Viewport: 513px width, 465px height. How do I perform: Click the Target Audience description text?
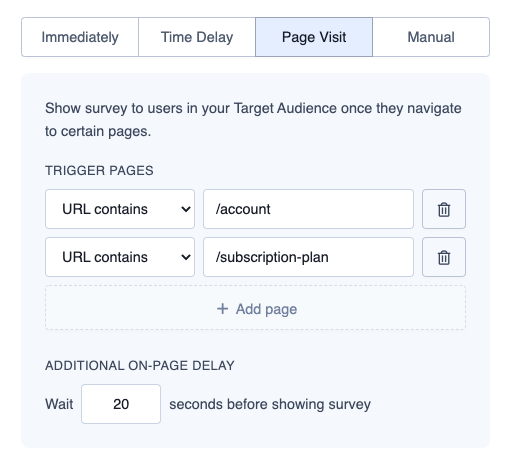(x=253, y=120)
